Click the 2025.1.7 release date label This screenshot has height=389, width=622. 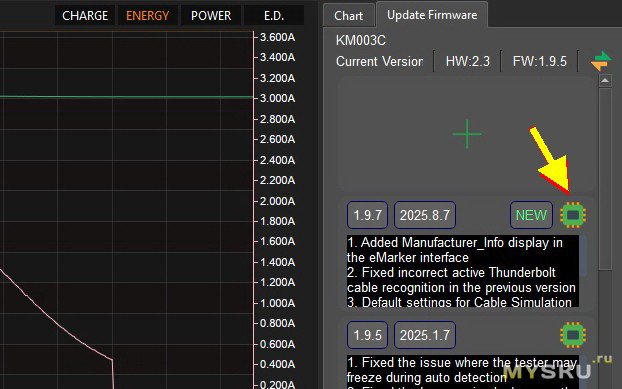424,335
